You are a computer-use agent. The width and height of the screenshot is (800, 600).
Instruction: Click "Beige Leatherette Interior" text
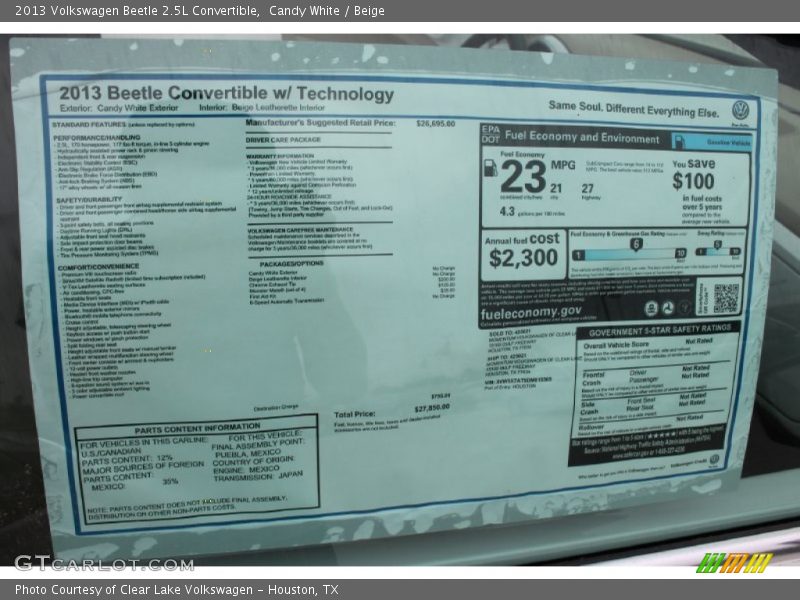278,107
